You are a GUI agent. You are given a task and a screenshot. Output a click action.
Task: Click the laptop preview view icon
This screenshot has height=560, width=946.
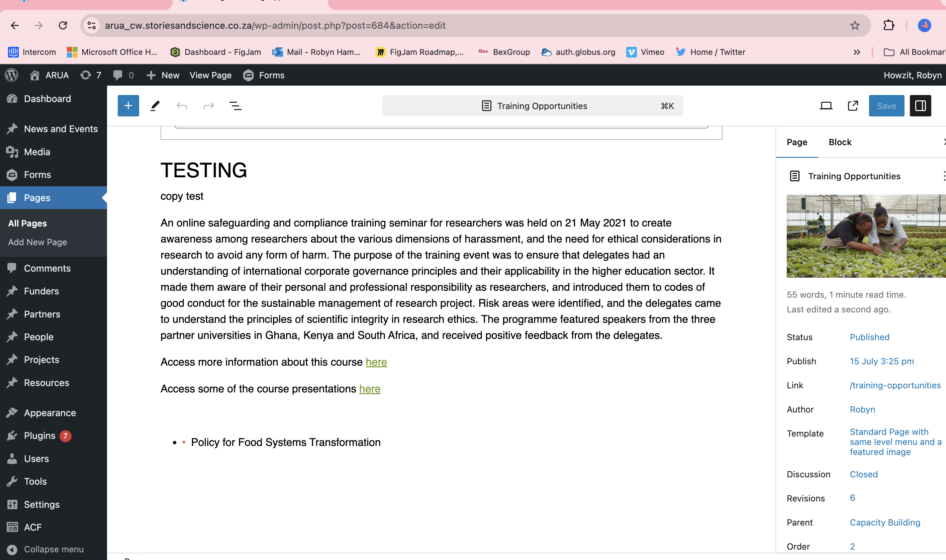tap(826, 106)
